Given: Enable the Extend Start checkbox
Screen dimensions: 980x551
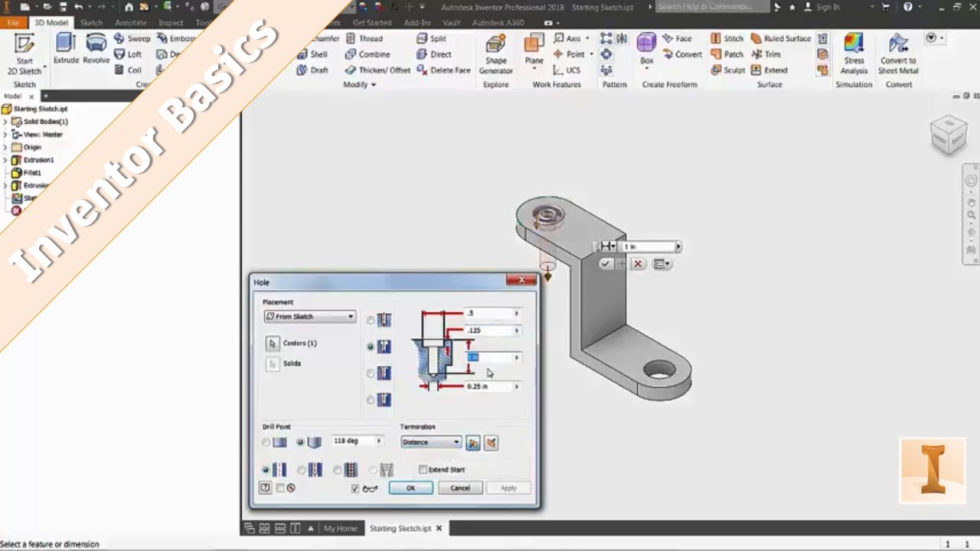Looking at the screenshot, I should click(x=423, y=469).
